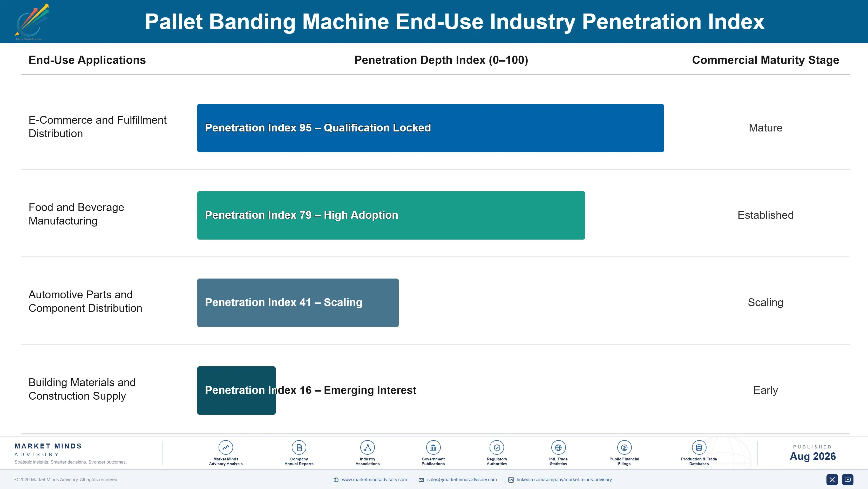Screen dimensions: 868x489
Task: Click the slide title 'Pallet Banding Machine' heading
Action: click(x=455, y=22)
